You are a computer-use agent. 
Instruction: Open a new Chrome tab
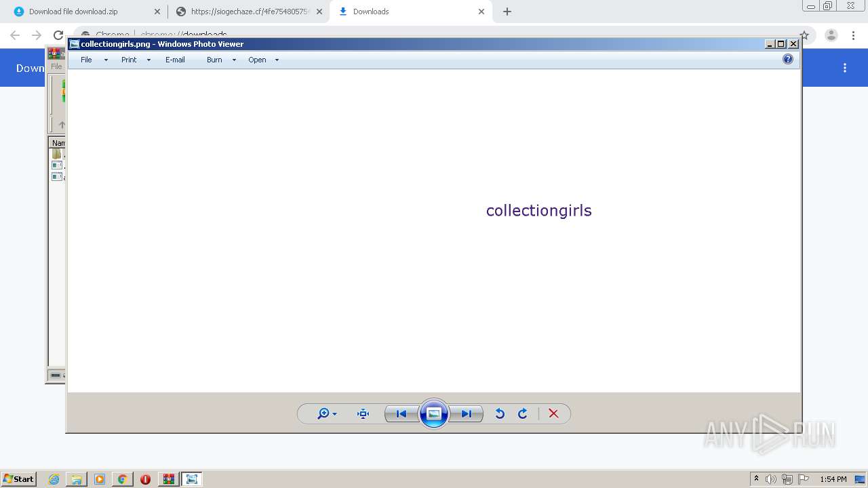click(x=507, y=12)
